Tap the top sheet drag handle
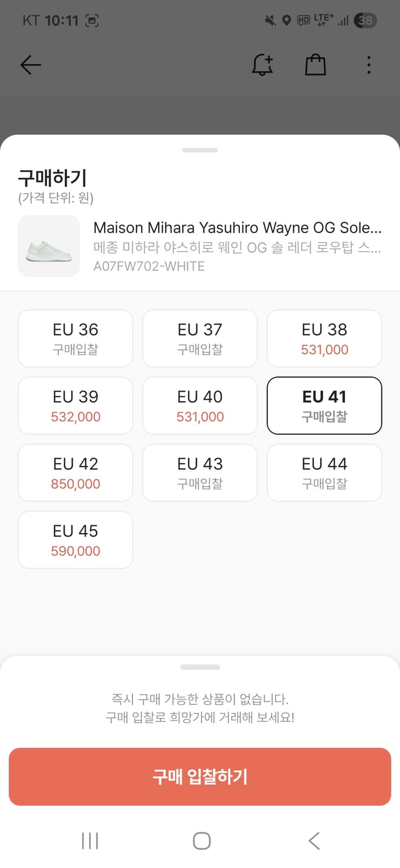Viewport: 400px width, 868px height. [200, 150]
